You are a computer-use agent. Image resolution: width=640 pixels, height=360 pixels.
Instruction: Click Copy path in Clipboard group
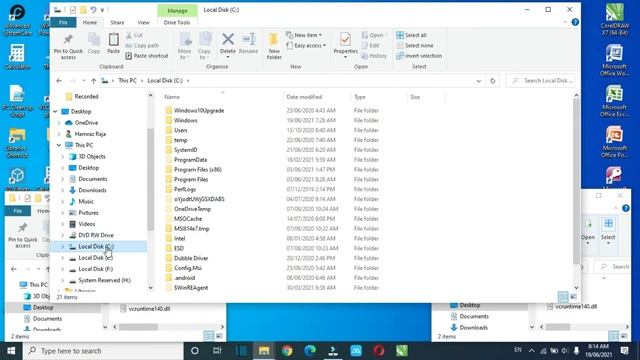pyautogui.click(x=142, y=45)
